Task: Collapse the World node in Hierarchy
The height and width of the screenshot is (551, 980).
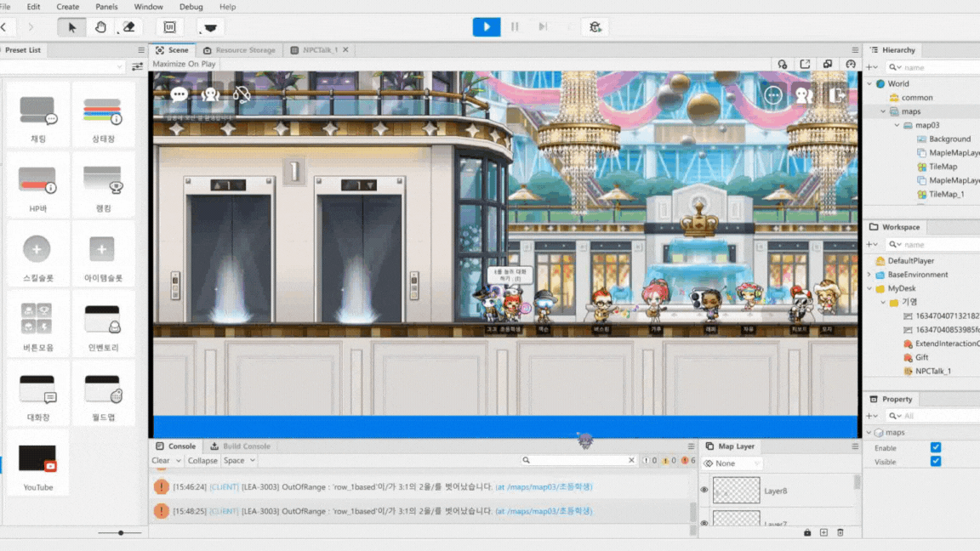Action: tap(869, 83)
